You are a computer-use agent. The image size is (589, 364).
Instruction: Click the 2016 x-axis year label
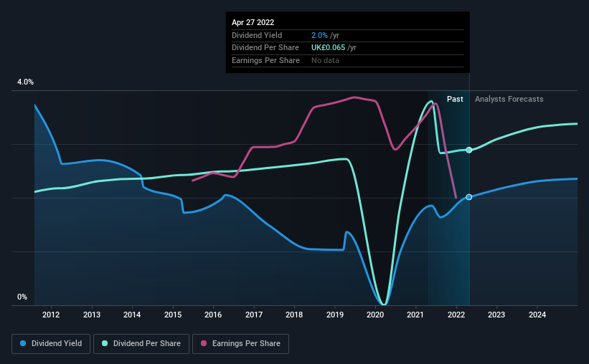click(x=213, y=315)
